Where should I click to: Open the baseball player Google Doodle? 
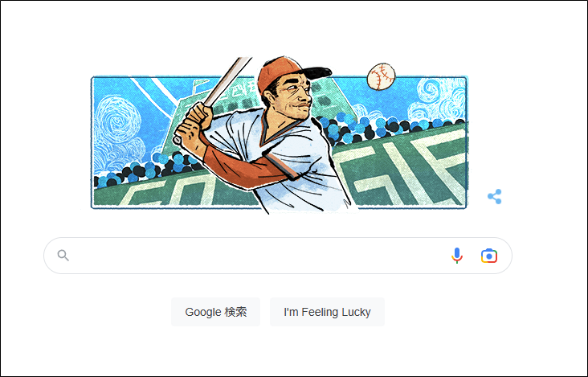280,136
